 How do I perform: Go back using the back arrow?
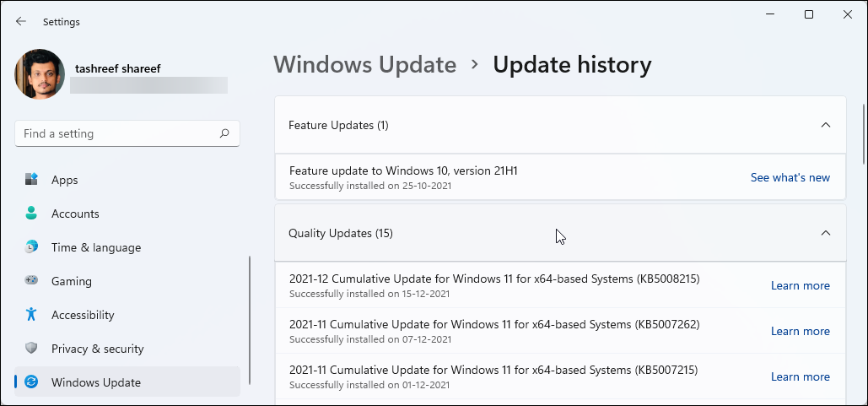click(21, 21)
